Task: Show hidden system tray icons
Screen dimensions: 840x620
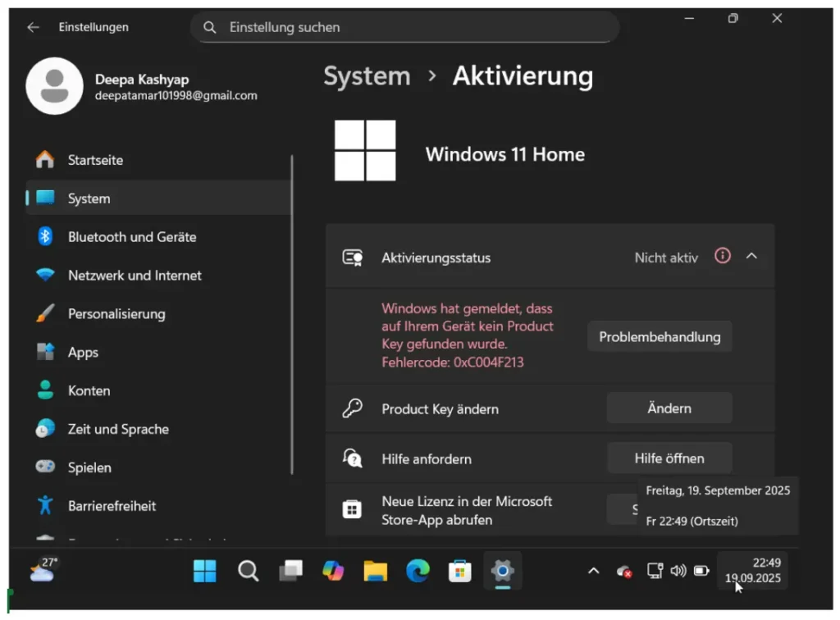Action: pyautogui.click(x=594, y=571)
